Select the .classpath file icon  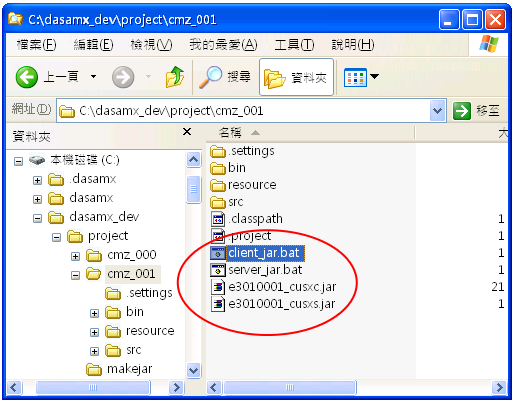click(218, 219)
